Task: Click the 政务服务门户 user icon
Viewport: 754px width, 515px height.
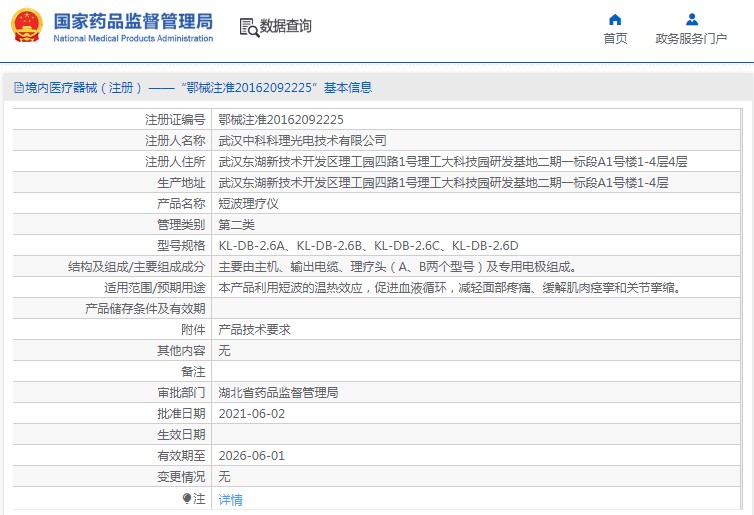Action: (x=691, y=20)
